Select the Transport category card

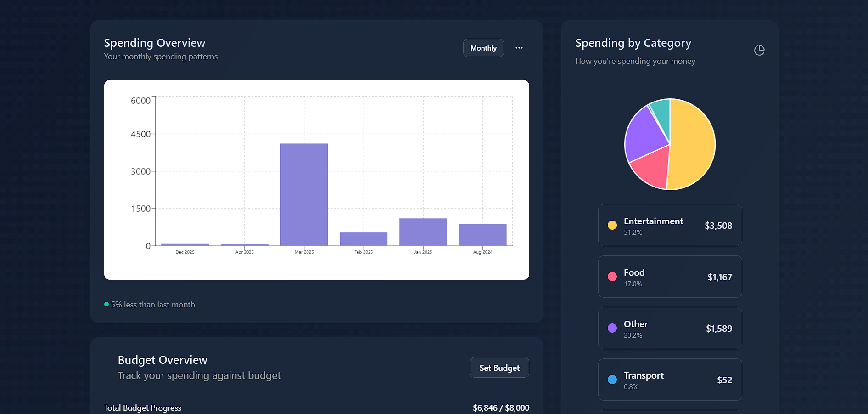(x=670, y=380)
